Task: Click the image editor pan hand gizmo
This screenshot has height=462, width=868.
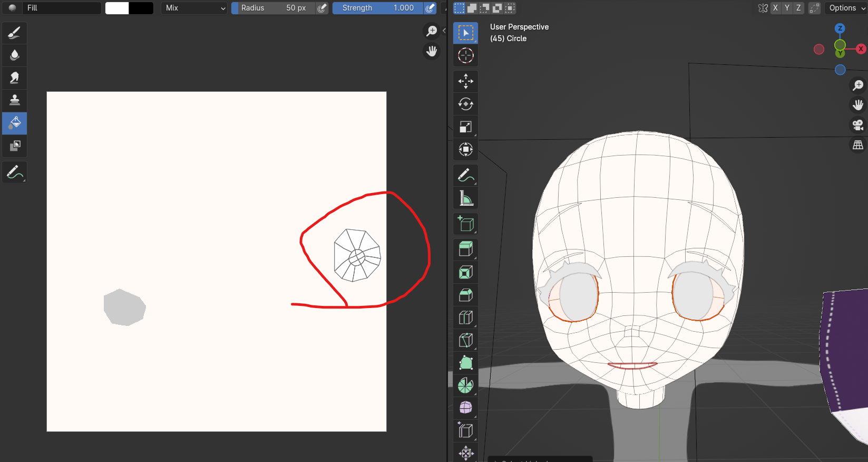Action: tap(432, 51)
